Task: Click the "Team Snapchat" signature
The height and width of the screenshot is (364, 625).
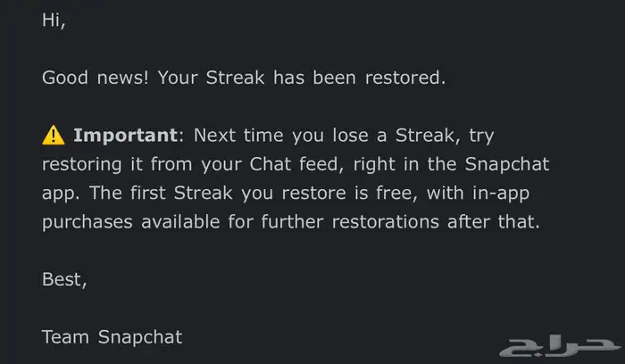Action: point(112,337)
